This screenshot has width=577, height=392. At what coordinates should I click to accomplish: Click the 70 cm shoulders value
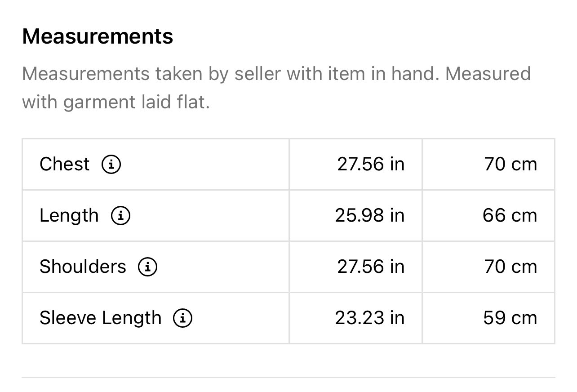510,267
